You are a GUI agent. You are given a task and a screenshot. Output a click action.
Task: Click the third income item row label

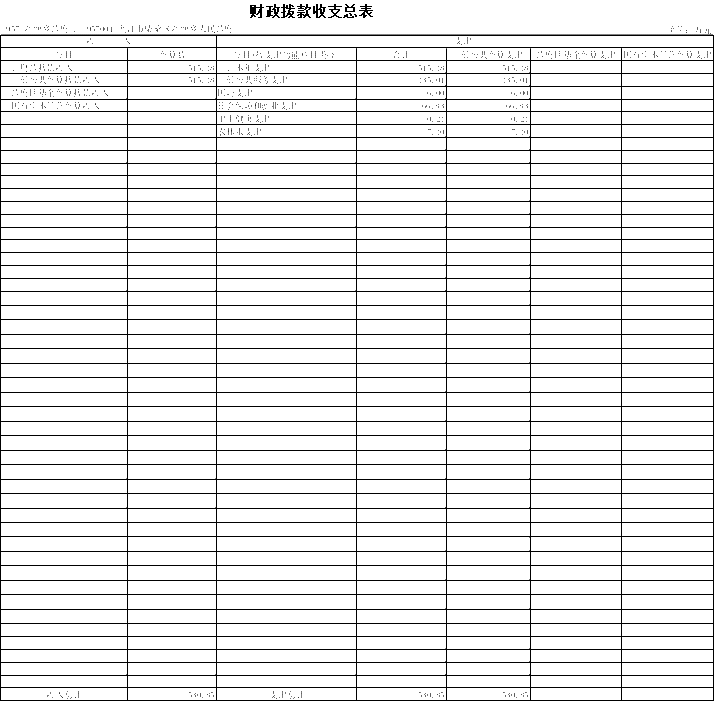(64, 93)
